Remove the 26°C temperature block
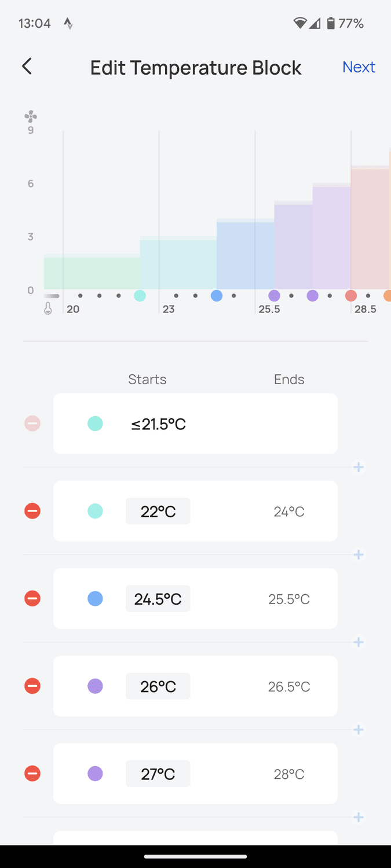 click(32, 686)
